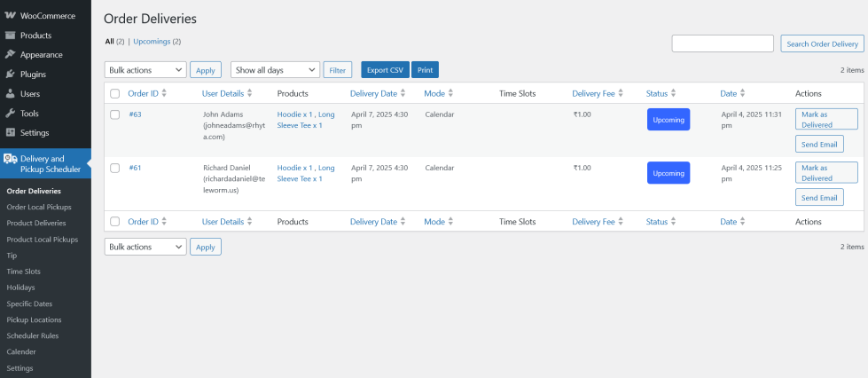Open Products via its sidebar icon
The image size is (868, 378).
(x=10, y=35)
